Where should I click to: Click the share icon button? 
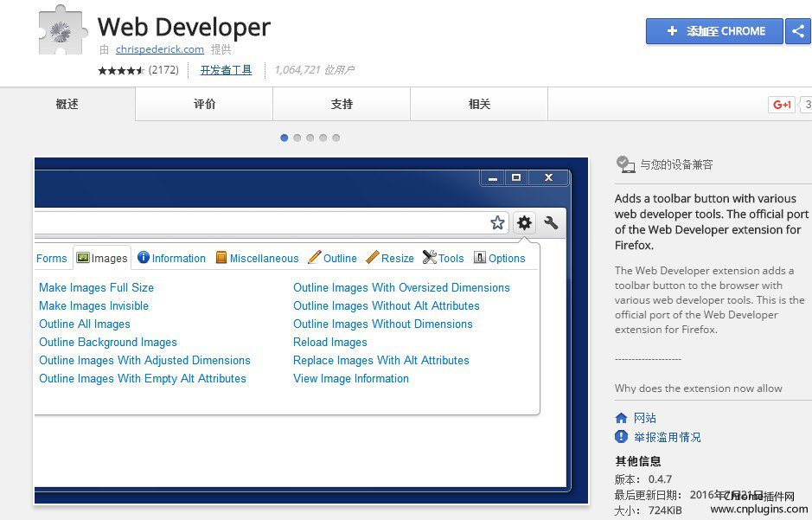click(798, 31)
